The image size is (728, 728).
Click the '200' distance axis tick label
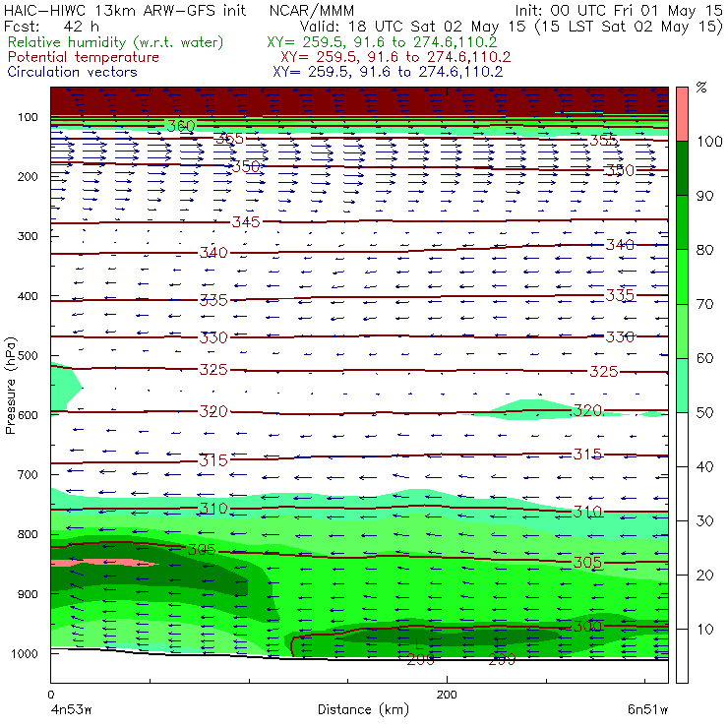447,695
